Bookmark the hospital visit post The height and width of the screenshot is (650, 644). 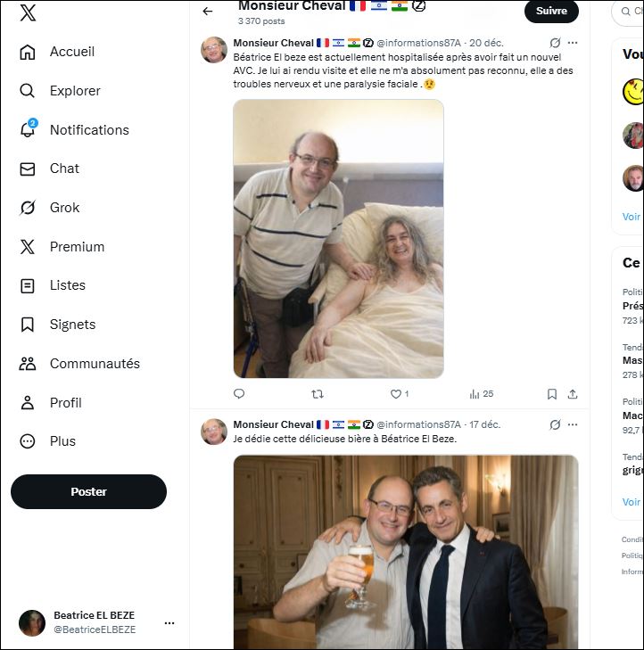tap(552, 393)
